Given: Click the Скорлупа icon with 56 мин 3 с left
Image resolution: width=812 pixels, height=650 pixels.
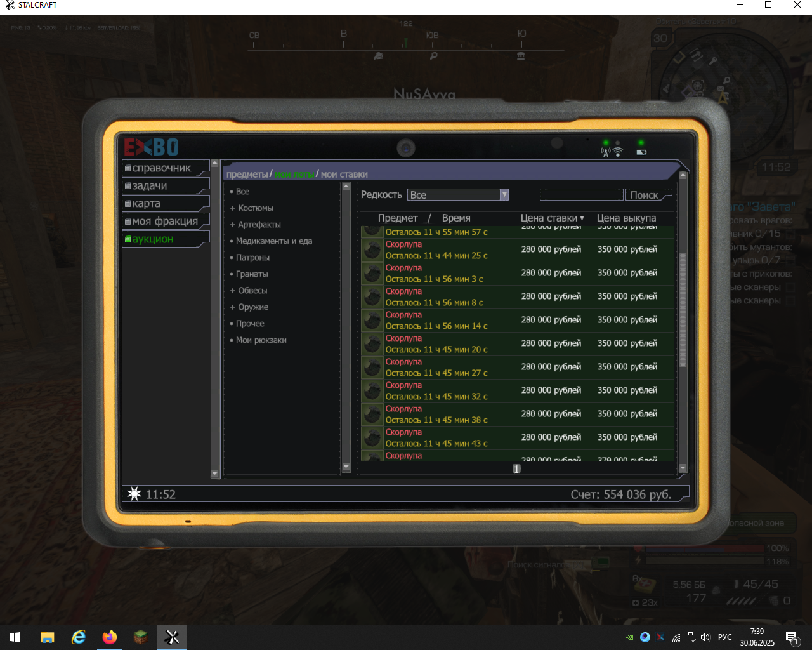Looking at the screenshot, I should 372,274.
